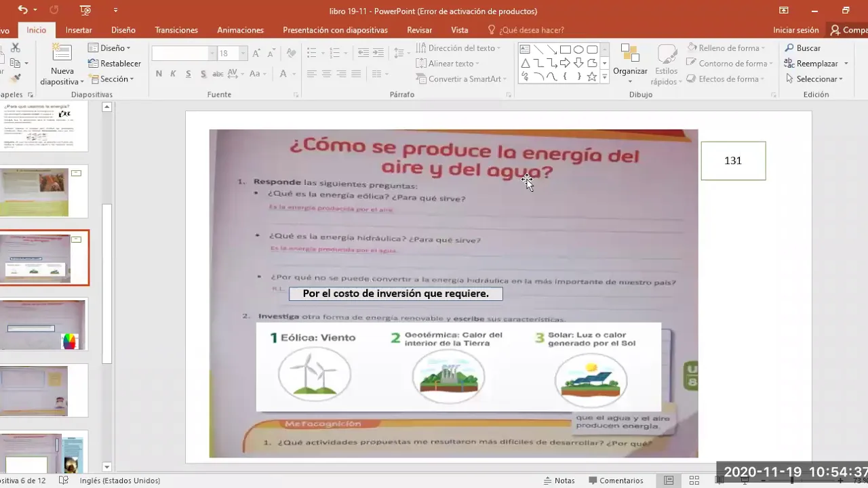The height and width of the screenshot is (488, 868).
Task: Select the Normal view button in status bar
Action: point(669,481)
